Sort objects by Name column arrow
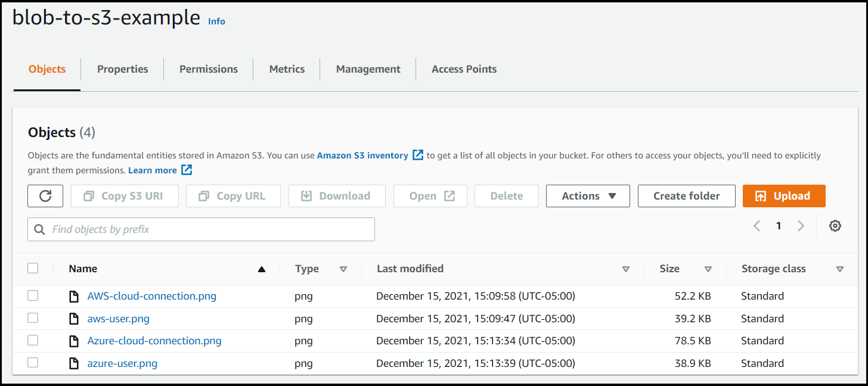868x386 pixels. pos(261,269)
